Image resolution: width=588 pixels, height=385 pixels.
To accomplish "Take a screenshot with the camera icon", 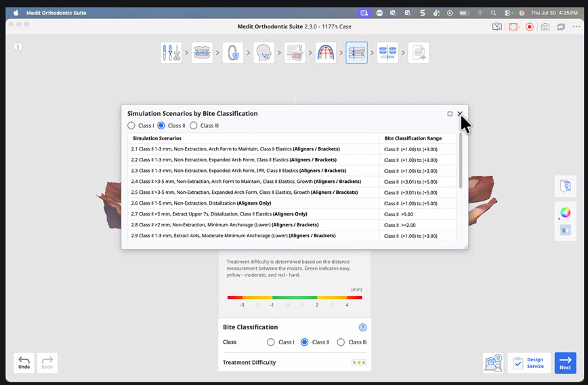I will point(545,26).
